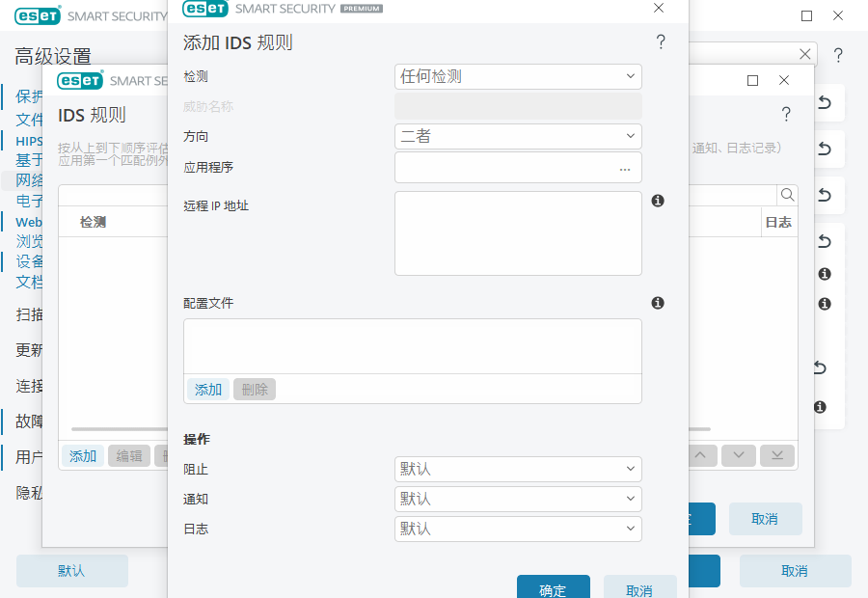The width and height of the screenshot is (868, 598).
Task: Click the 默认 button at bottom left
Action: coord(71,570)
